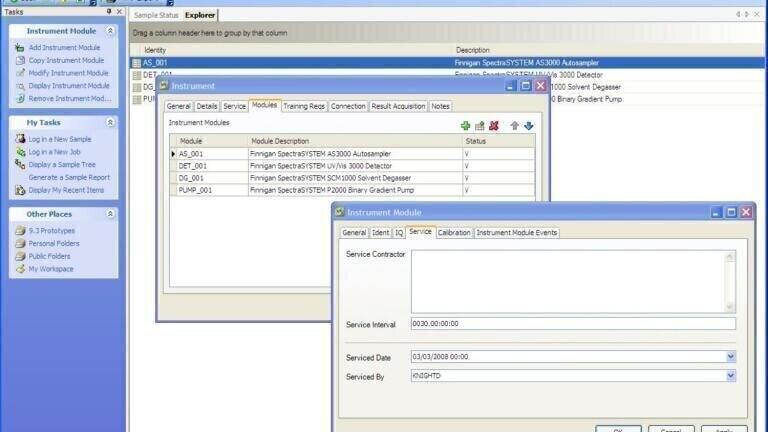This screenshot has height=432, width=768.
Task: Click the Display My Recent Items icon
Action: [x=20, y=190]
